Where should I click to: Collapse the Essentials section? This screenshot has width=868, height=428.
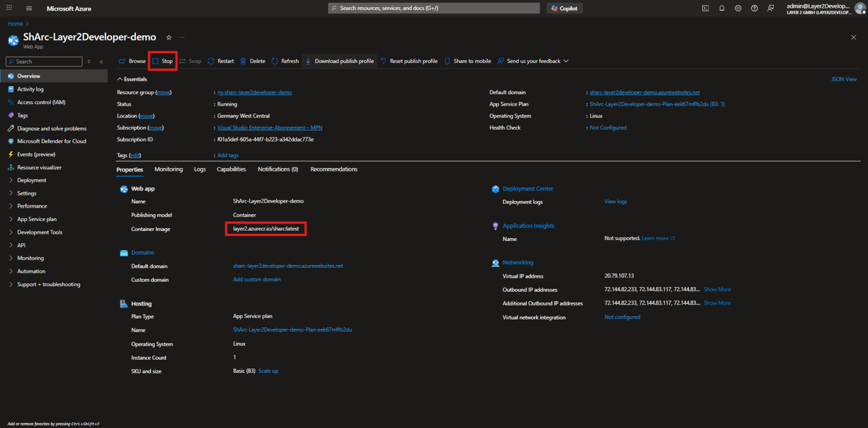[120, 79]
